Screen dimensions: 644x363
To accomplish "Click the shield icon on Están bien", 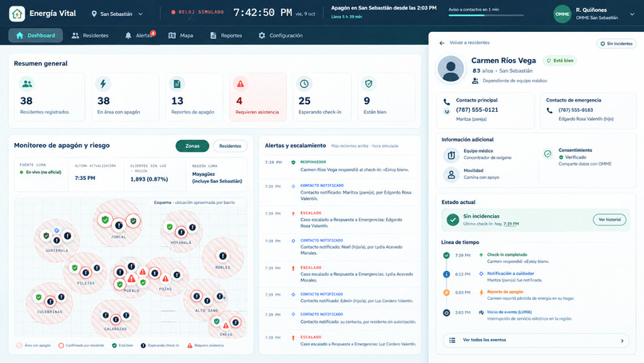I will (x=368, y=84).
